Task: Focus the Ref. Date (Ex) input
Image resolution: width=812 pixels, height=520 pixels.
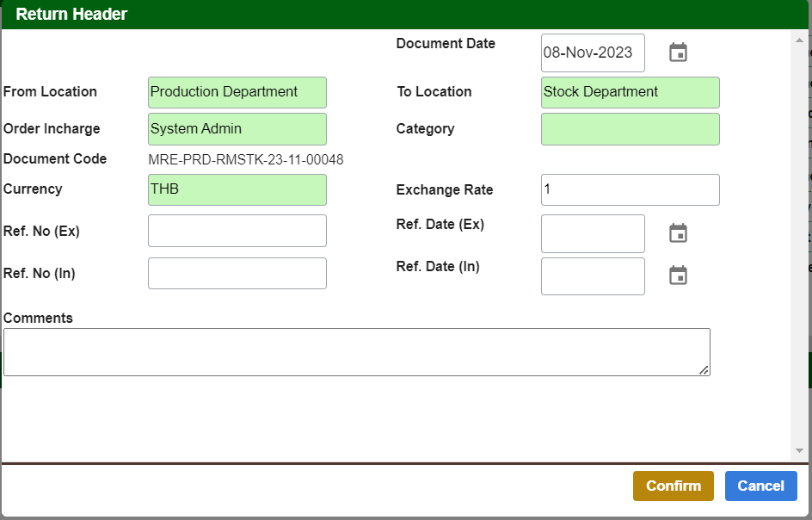Action: click(593, 234)
